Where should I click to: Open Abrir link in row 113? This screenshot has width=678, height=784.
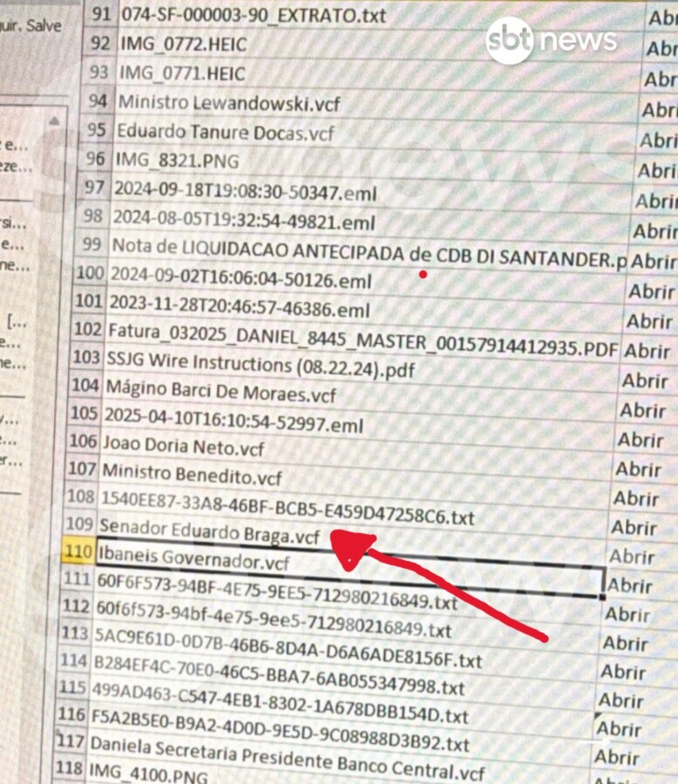626,643
